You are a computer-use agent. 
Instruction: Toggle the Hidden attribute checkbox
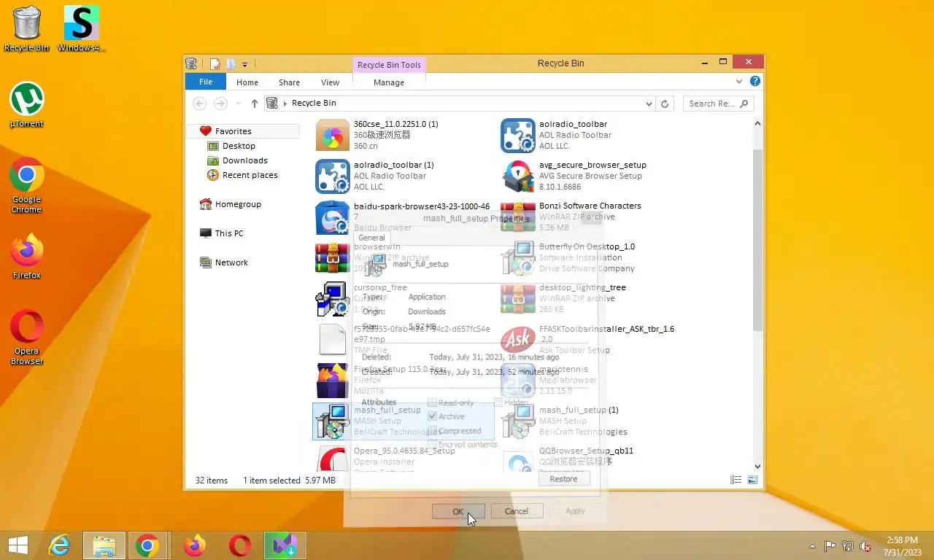pos(498,402)
